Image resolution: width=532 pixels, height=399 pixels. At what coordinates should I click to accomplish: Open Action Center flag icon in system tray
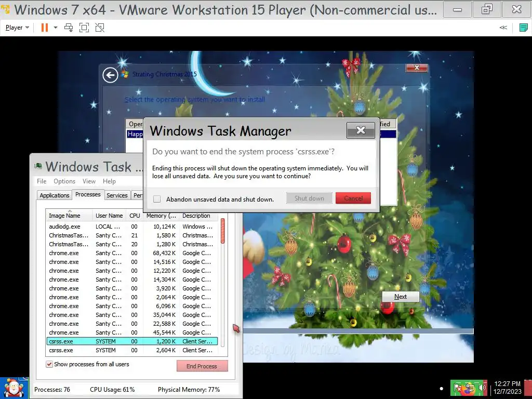458,388
